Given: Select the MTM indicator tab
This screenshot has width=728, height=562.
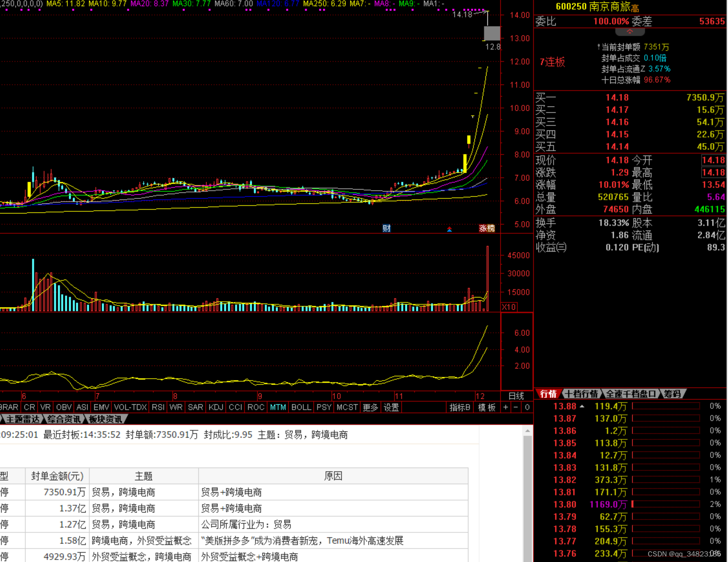Looking at the screenshot, I should click(x=278, y=407).
